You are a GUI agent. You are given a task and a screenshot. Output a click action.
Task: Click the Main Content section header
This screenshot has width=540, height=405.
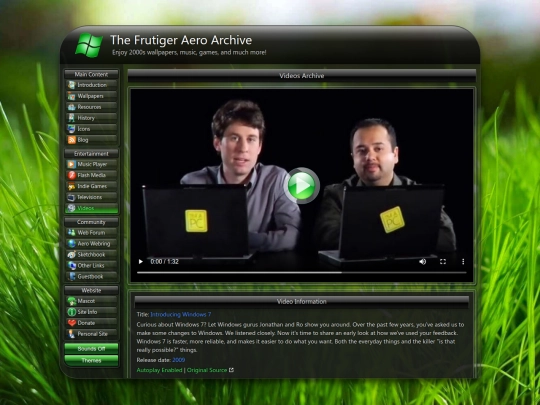(x=91, y=74)
